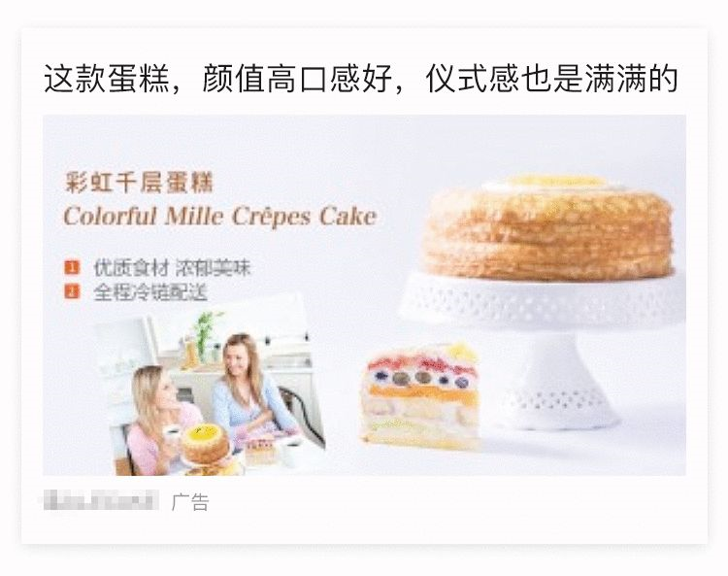Viewport: 728px width, 576px height.
Task: Click the orange number 2 bullet icon
Action: point(72,292)
